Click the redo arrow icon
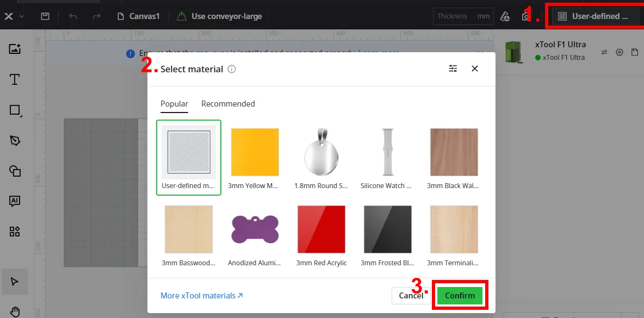Screen dimensions: 644x318 pos(96,16)
